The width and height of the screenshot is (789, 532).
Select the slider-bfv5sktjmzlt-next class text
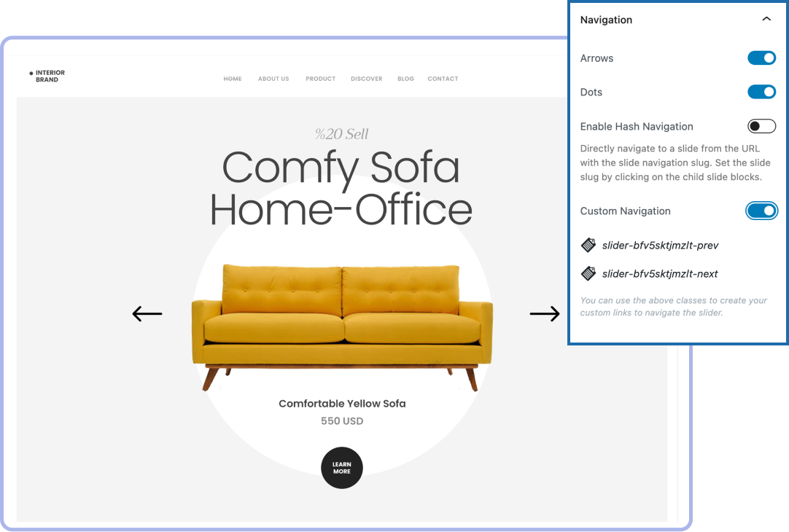(x=660, y=274)
